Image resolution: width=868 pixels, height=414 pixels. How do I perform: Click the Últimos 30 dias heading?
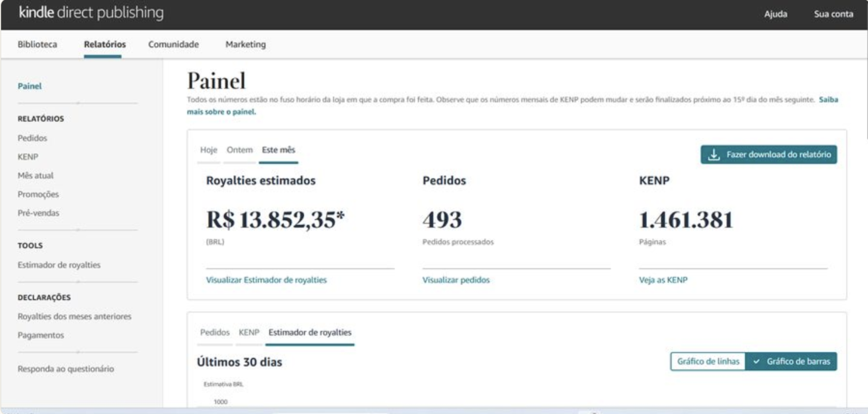coord(240,362)
